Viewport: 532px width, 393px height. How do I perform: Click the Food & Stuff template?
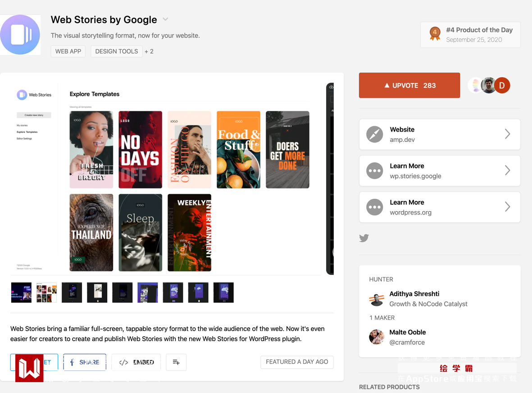point(238,150)
